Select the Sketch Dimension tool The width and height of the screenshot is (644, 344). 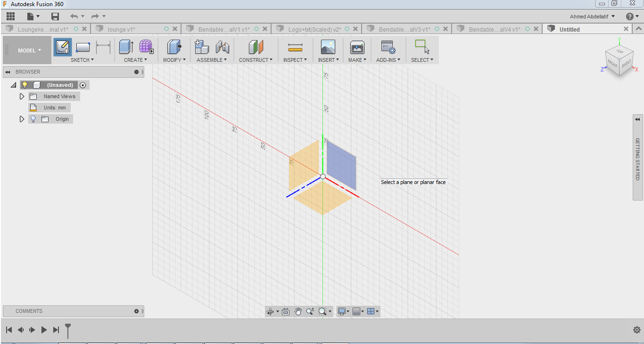pos(103,47)
